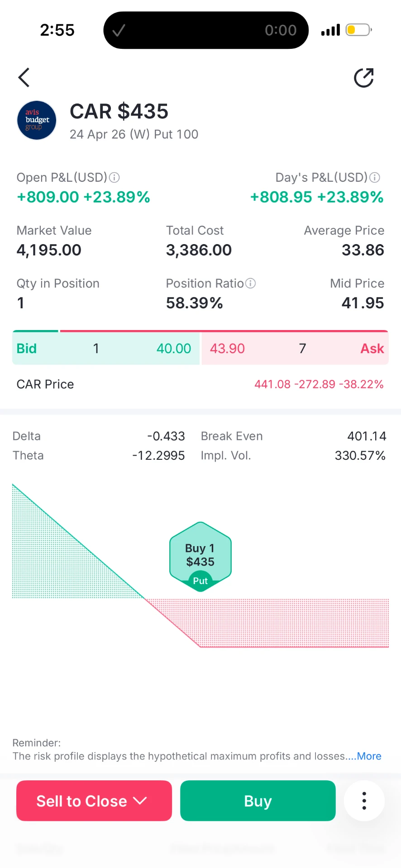
Task: Expand reminder text with More link
Action: [369, 756]
